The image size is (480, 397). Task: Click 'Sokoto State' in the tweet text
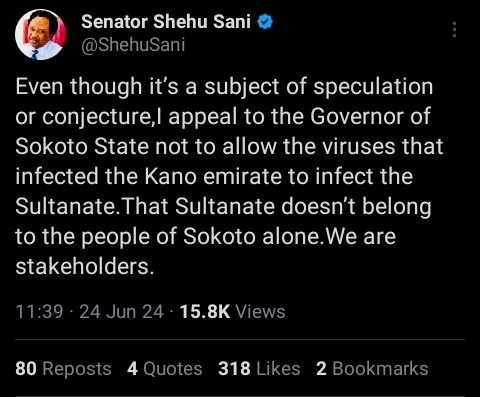[82, 146]
